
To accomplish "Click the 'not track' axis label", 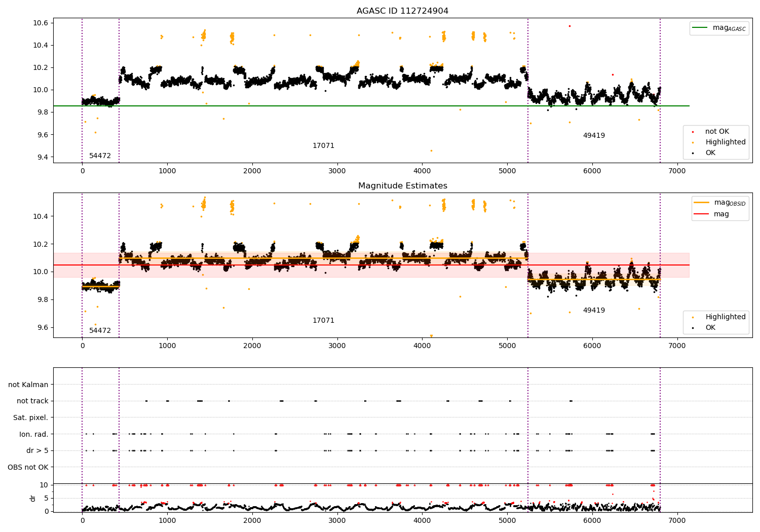I will click(x=32, y=401).
